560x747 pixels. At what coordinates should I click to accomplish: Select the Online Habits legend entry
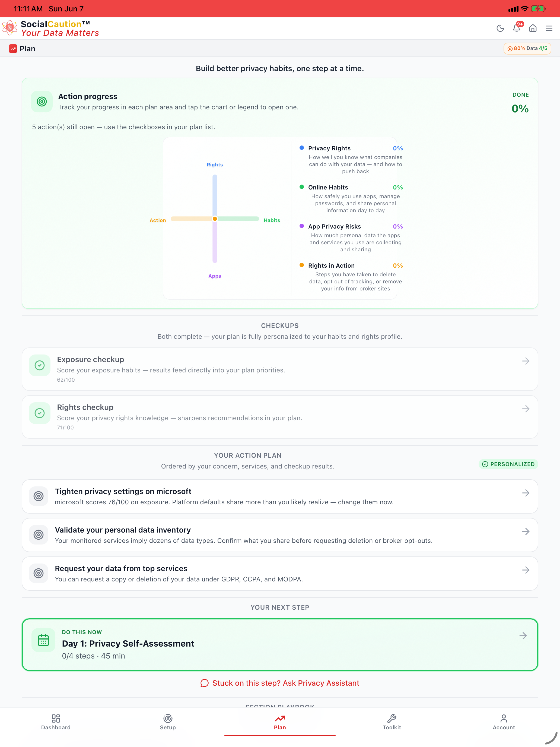click(351, 199)
